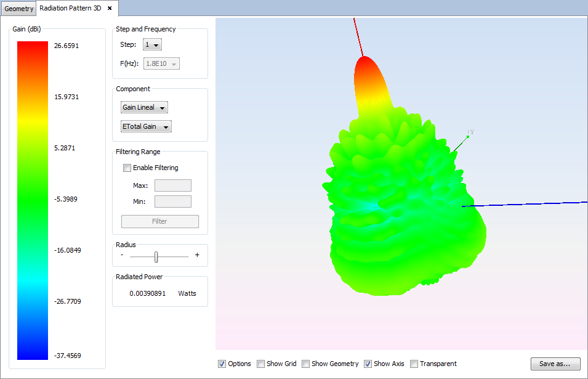The width and height of the screenshot is (588, 379).
Task: Click the Max filter input field
Action: point(172,185)
